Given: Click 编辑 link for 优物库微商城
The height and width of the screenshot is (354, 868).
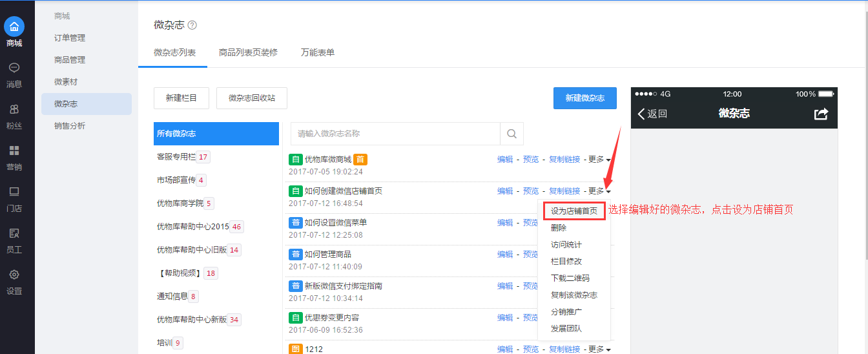Looking at the screenshot, I should (505, 160).
